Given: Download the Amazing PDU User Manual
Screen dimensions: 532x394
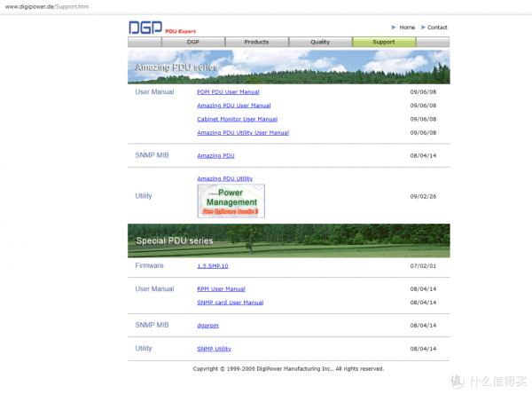Looking at the screenshot, I should [x=233, y=106].
